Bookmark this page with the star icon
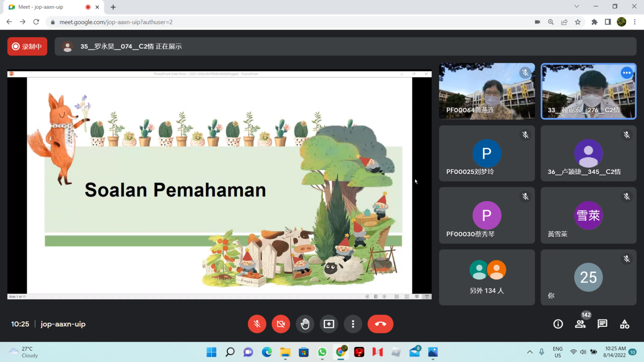The image size is (644, 362). coord(578,22)
